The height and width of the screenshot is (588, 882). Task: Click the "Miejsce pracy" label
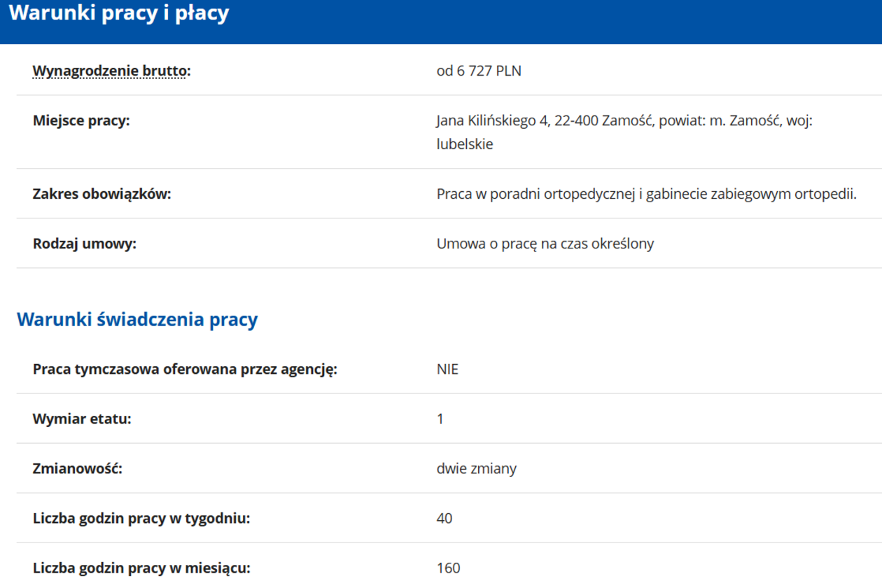81,121
